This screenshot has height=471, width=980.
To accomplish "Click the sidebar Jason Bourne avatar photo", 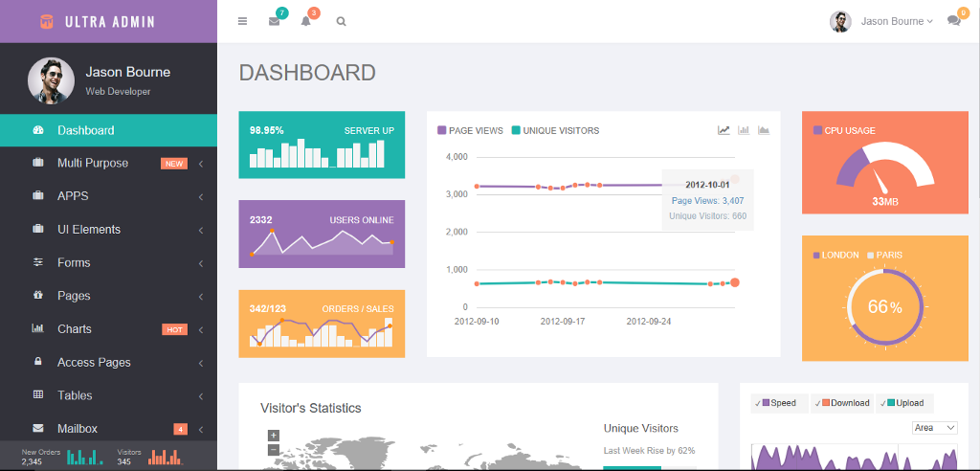I will tap(51, 80).
